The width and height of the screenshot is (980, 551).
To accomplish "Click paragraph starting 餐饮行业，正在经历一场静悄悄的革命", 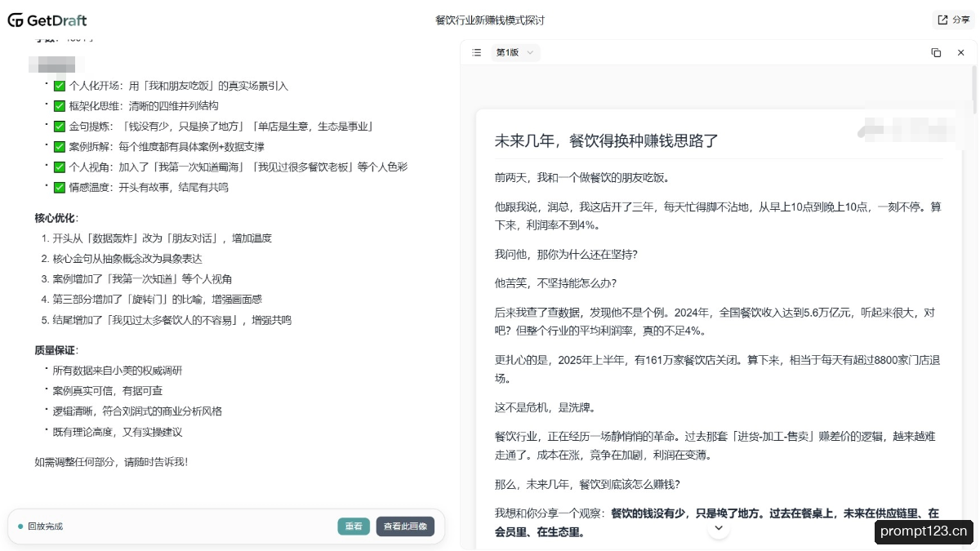I will (x=715, y=446).
